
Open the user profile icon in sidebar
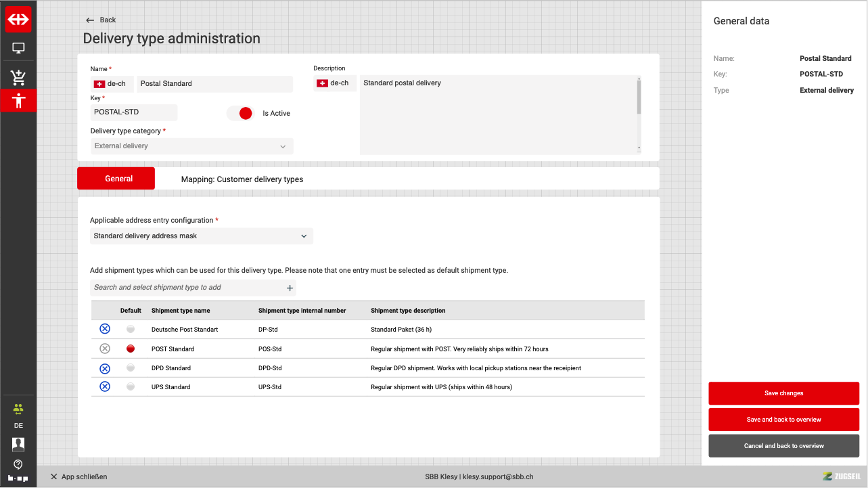point(18,445)
